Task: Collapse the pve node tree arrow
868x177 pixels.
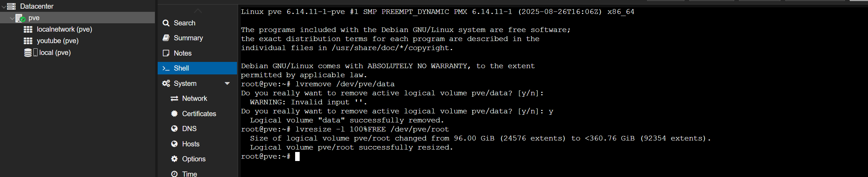Action: pyautogui.click(x=12, y=18)
